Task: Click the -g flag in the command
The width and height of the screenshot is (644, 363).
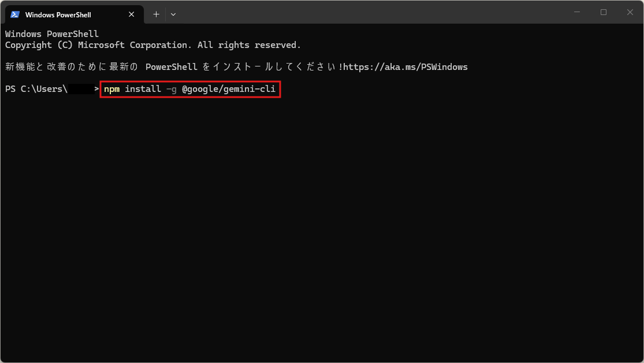Action: click(x=171, y=89)
